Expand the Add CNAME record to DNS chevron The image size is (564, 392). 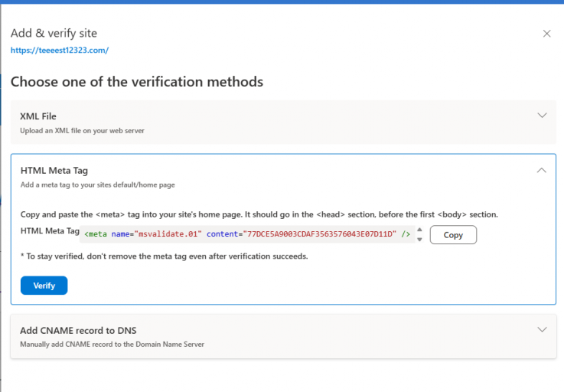click(542, 330)
